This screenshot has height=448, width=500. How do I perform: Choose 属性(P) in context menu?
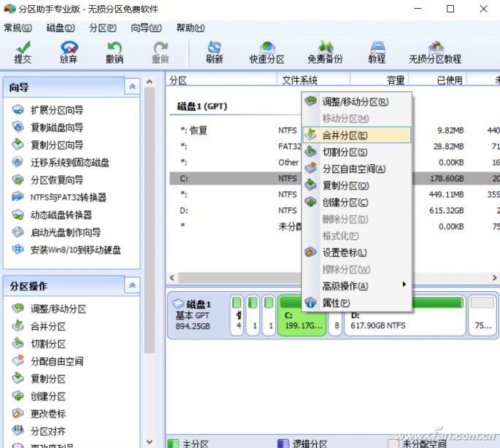(x=356, y=303)
